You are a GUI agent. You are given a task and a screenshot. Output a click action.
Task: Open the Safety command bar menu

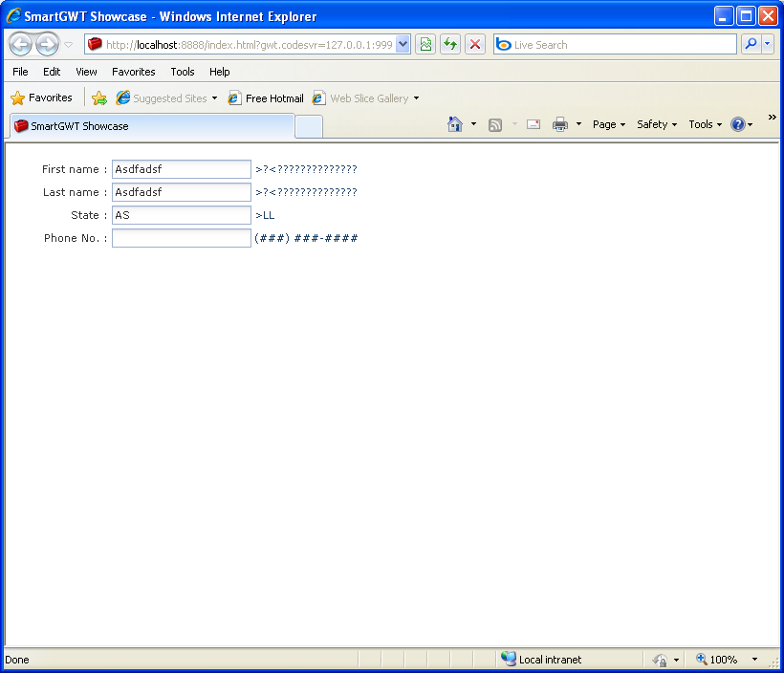pyautogui.click(x=657, y=124)
